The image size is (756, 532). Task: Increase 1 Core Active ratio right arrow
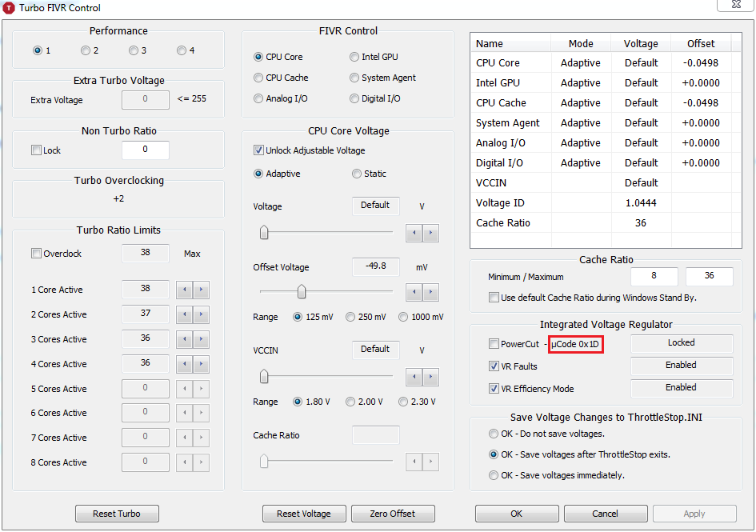coord(201,290)
